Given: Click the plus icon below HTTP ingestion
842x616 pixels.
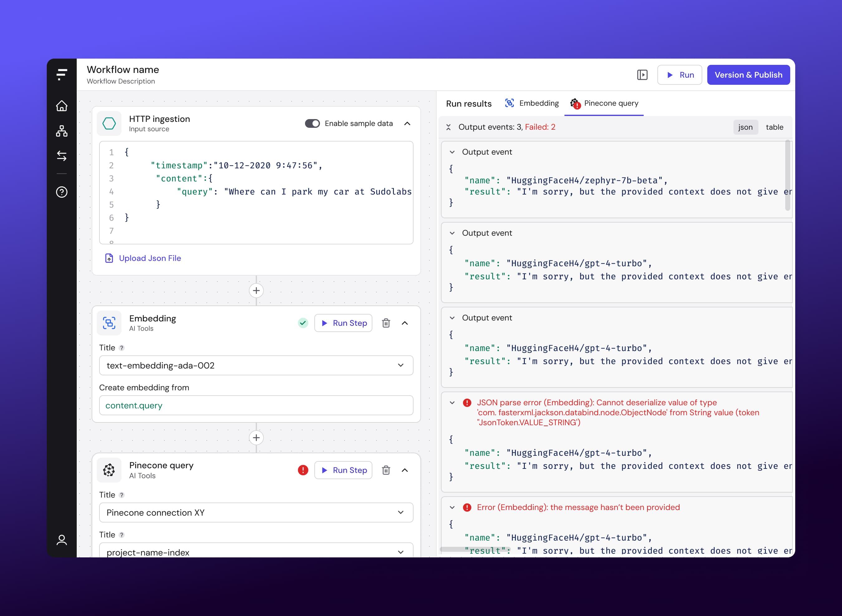Looking at the screenshot, I should point(256,291).
